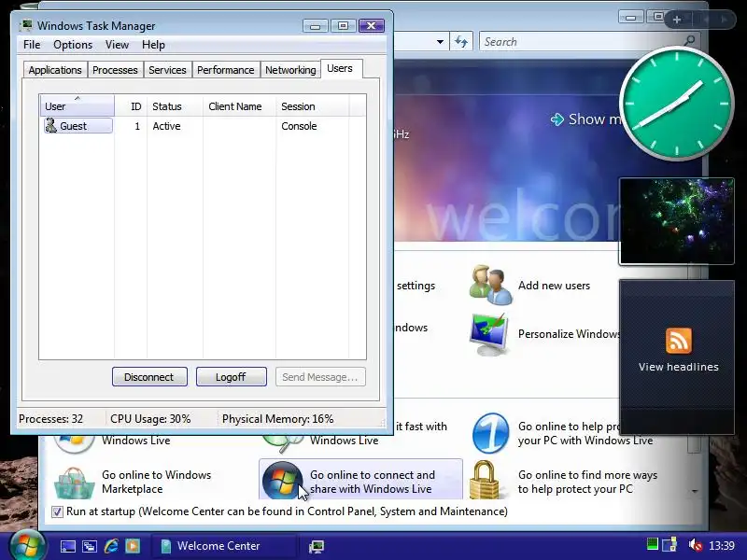Screen dimensions: 747x560
Task: Switch to the Services tab
Action: [x=167, y=70]
